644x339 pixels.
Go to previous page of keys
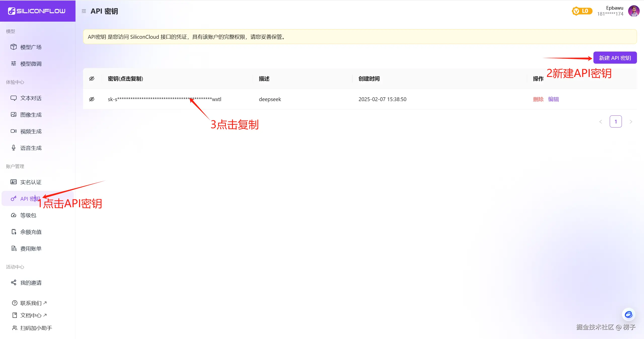point(601,122)
